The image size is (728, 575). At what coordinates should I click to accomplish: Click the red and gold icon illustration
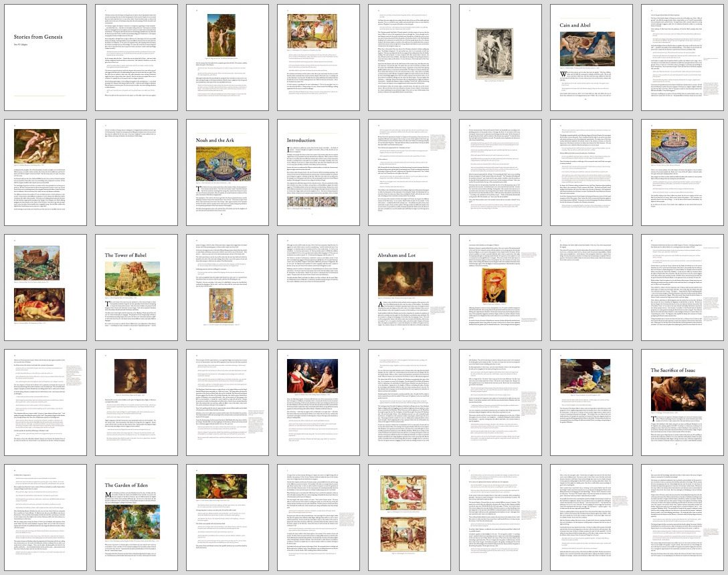click(494, 286)
